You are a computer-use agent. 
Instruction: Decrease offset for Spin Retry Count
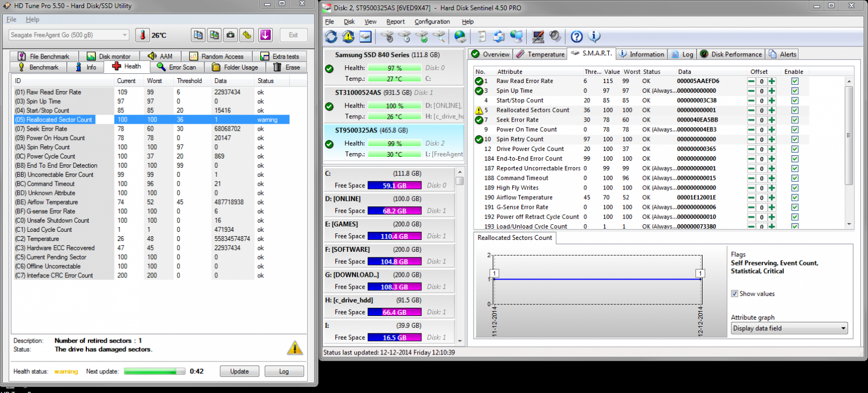click(751, 140)
